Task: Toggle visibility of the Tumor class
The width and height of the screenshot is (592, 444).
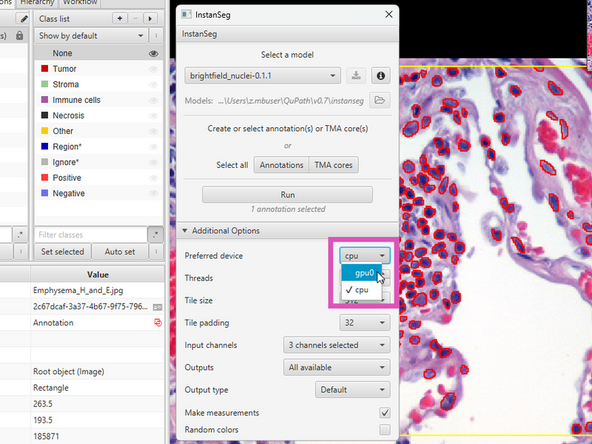Action: 153,69
